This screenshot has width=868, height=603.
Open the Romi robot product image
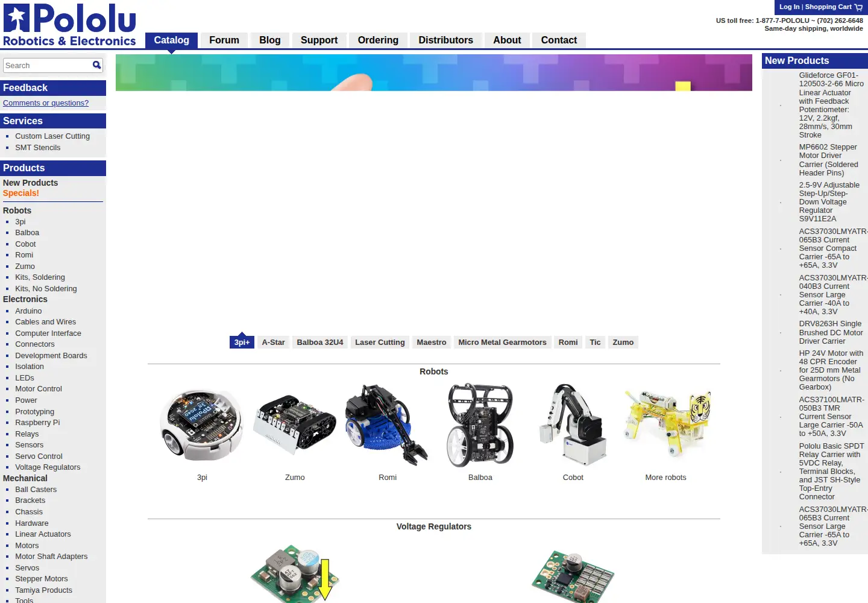(388, 426)
